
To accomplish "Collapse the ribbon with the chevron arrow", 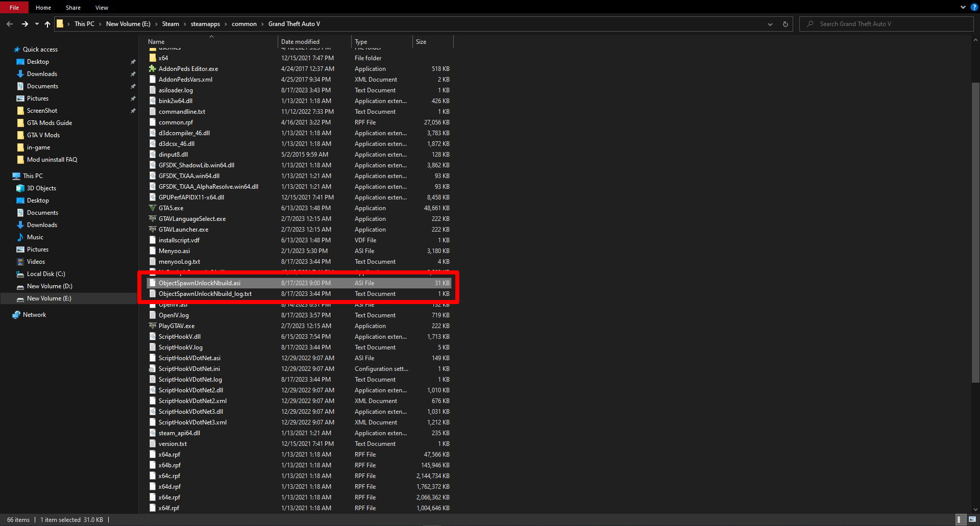I will (963, 7).
